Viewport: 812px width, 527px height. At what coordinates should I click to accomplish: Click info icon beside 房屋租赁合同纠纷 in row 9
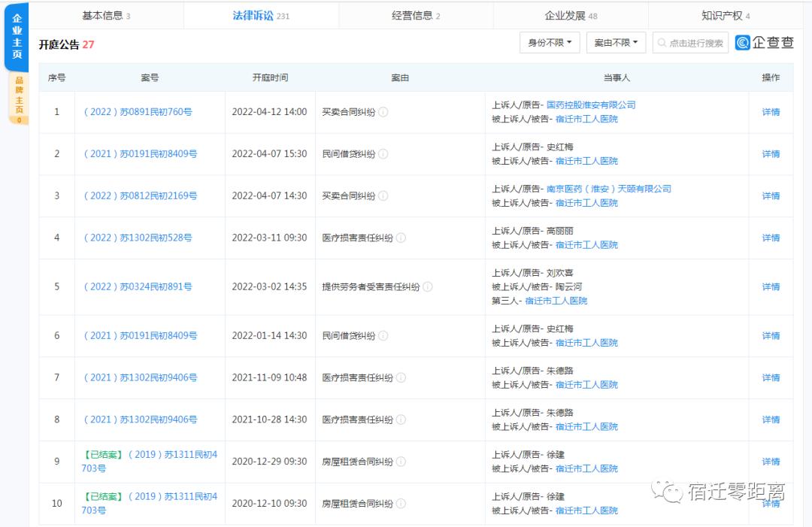click(x=401, y=462)
